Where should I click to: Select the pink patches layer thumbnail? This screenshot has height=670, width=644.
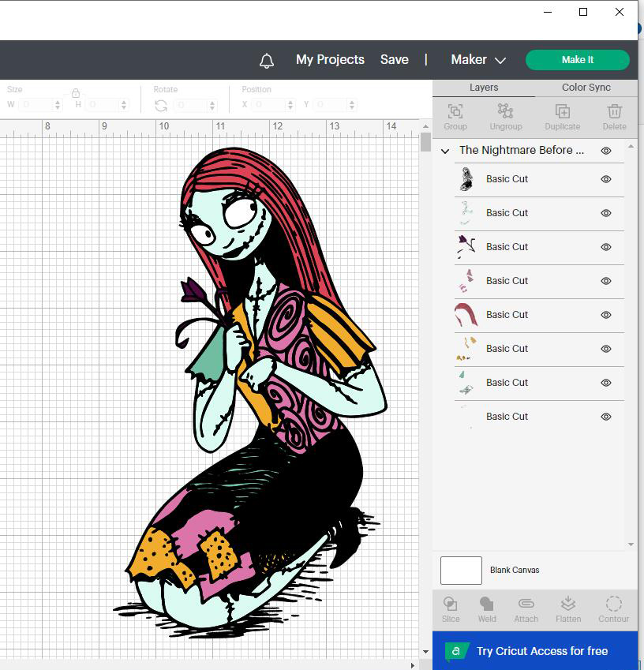466,281
